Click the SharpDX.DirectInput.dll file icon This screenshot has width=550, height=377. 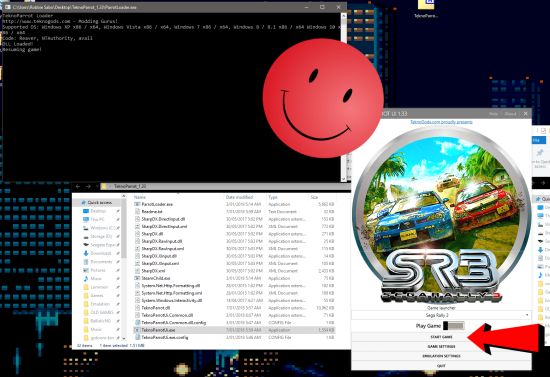138,219
